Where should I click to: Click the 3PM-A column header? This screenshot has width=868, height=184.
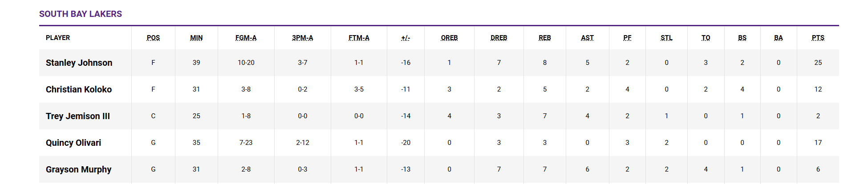(303, 38)
